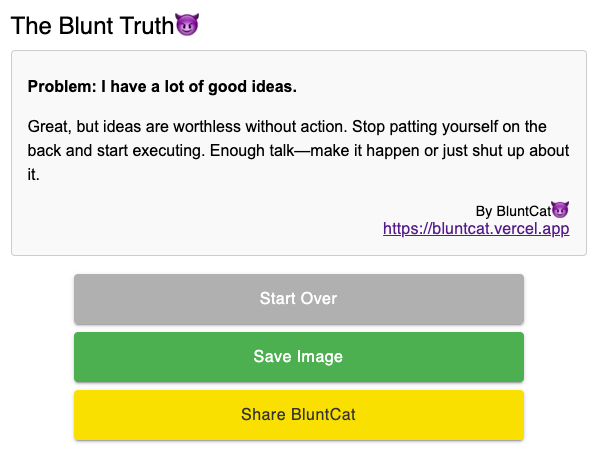The height and width of the screenshot is (455, 598).
Task: Click the devil emoji beside The Blunt Truth
Action: (x=186, y=24)
